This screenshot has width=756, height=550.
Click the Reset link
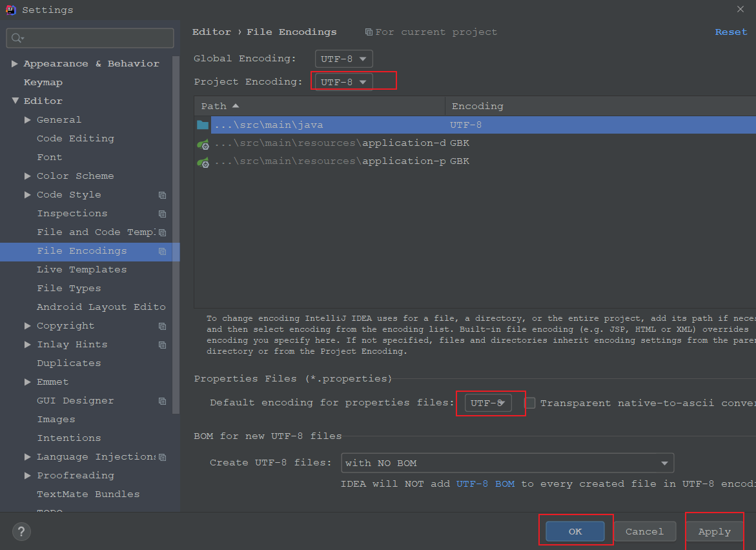731,32
